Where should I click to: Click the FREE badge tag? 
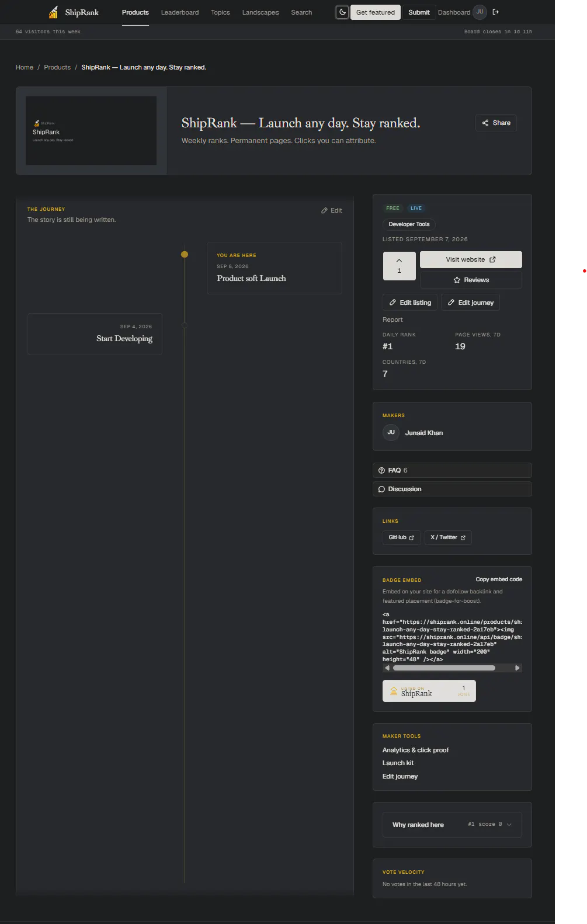[393, 208]
